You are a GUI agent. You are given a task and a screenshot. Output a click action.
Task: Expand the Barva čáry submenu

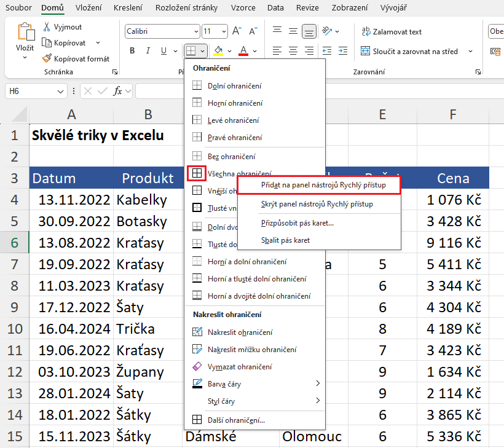318,384
